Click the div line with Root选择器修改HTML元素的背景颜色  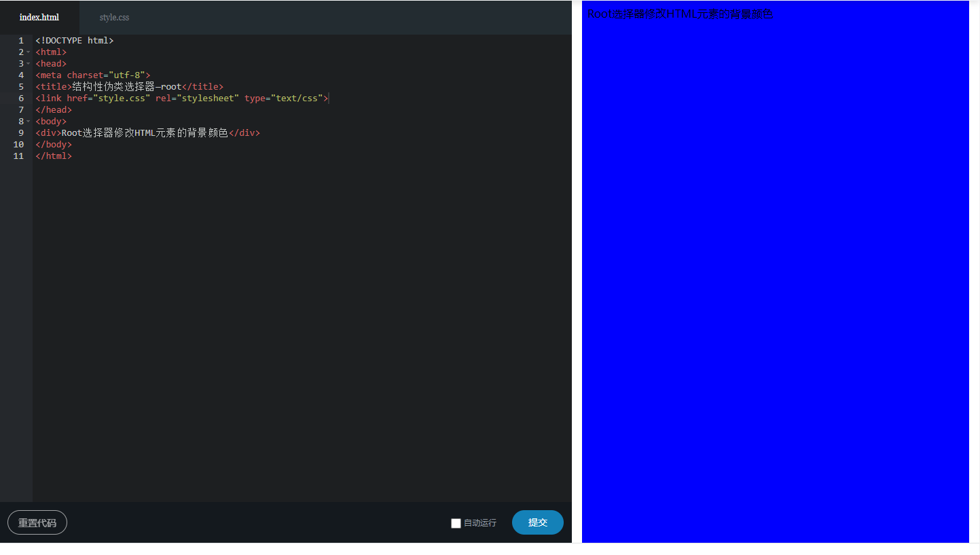[148, 133]
